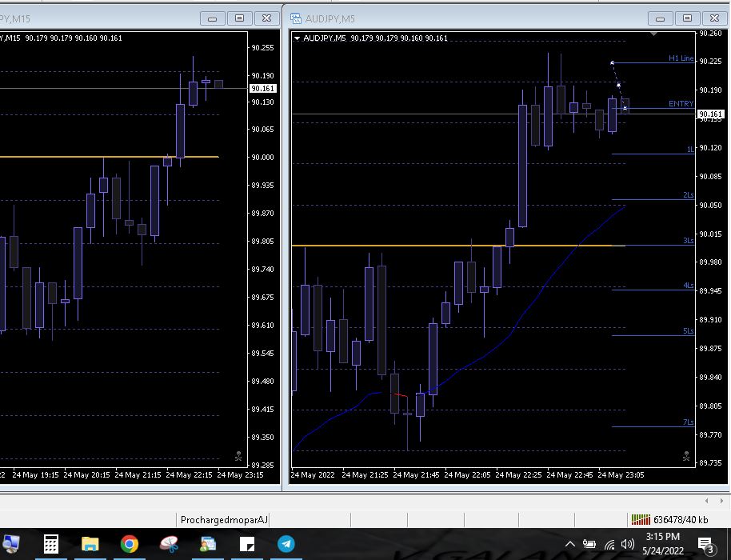Select the 3Ls level label on the M5 chart

click(689, 241)
